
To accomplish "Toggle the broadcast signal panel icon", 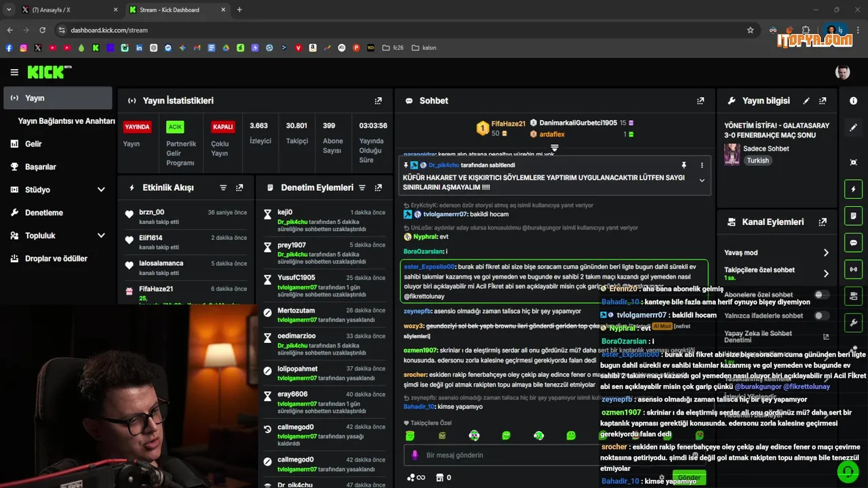I will [853, 269].
